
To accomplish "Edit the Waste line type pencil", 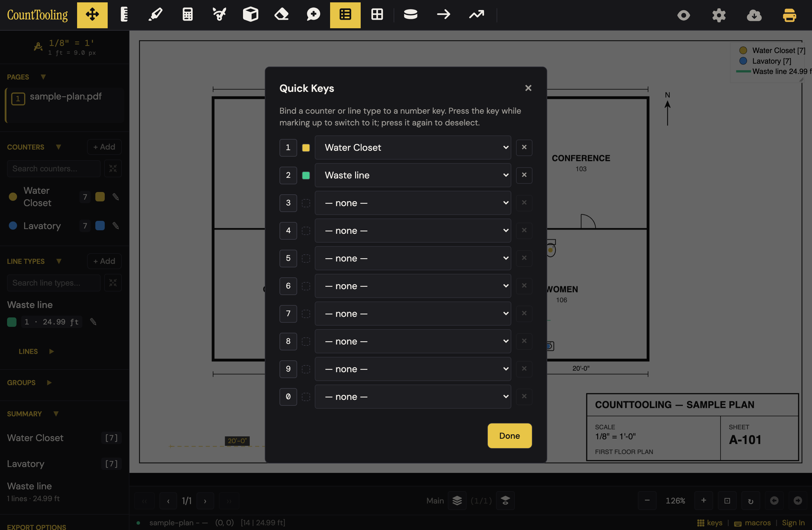I will coord(93,322).
